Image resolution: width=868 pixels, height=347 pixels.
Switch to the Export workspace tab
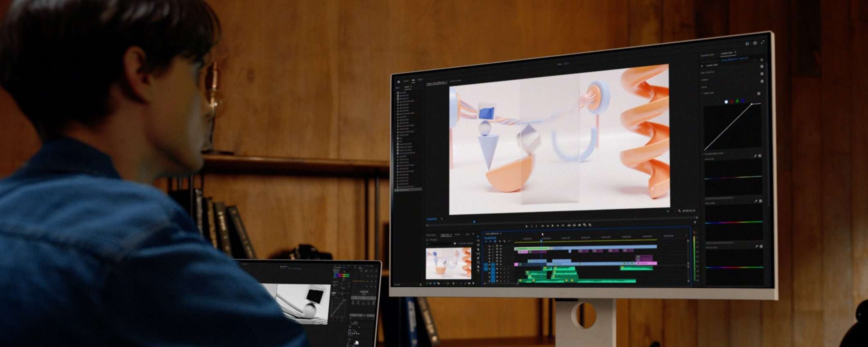coord(420,79)
